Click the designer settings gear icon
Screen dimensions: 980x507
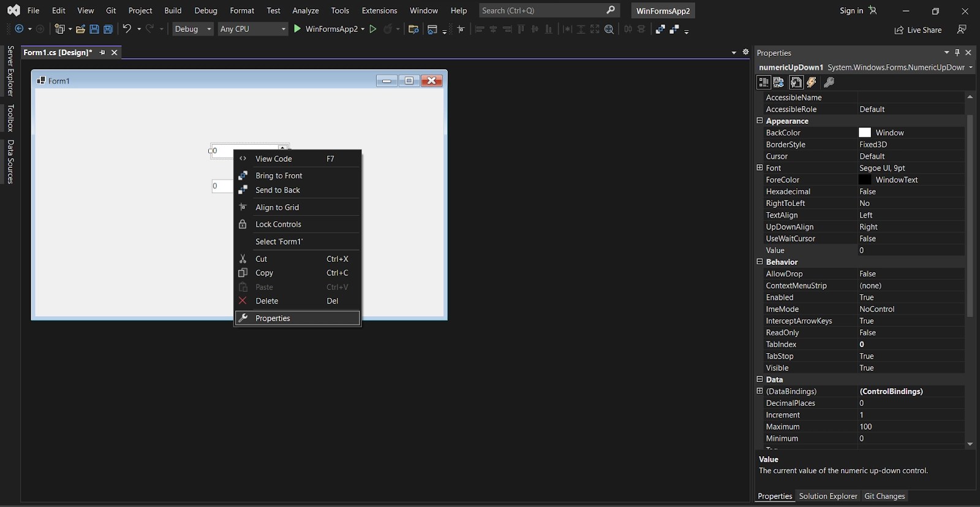pos(745,52)
